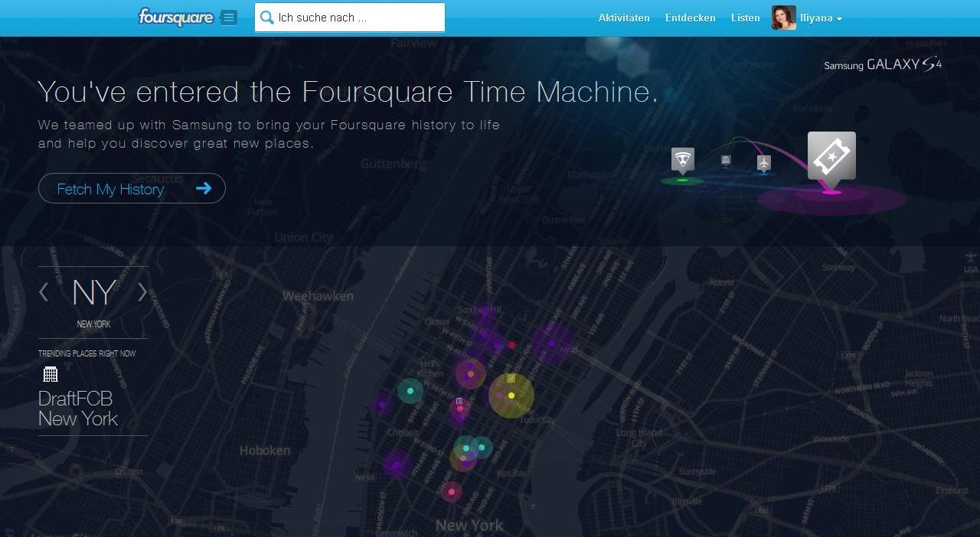Screen dimensions: 980x537
Task: Click the "TRENDING PLACES RIGHT NOW" label
Action: (x=87, y=353)
